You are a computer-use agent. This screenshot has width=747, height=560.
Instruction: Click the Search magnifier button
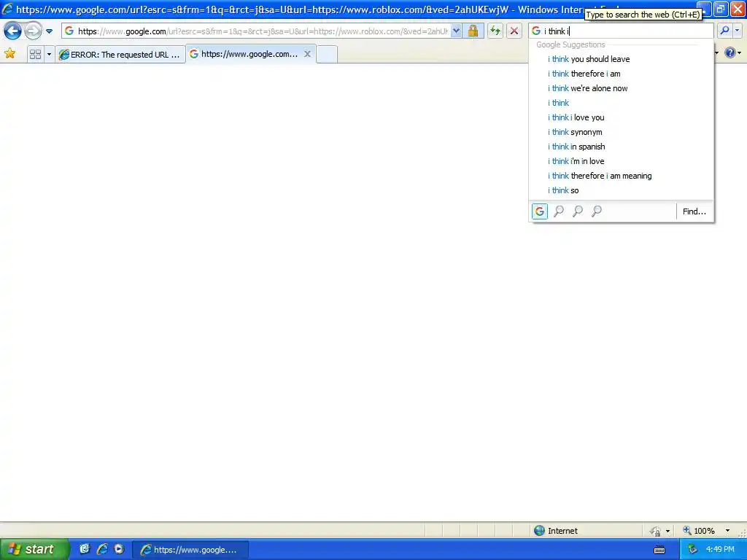tap(724, 31)
